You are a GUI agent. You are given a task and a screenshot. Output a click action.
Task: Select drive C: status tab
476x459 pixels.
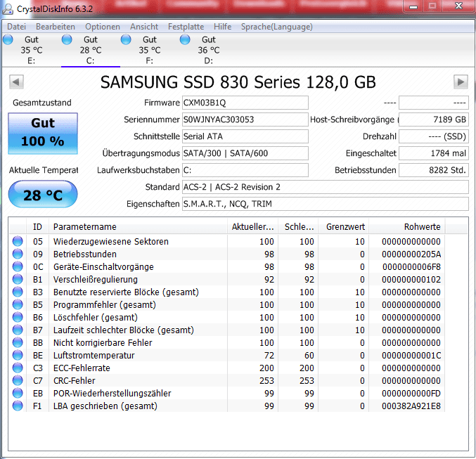(x=91, y=50)
